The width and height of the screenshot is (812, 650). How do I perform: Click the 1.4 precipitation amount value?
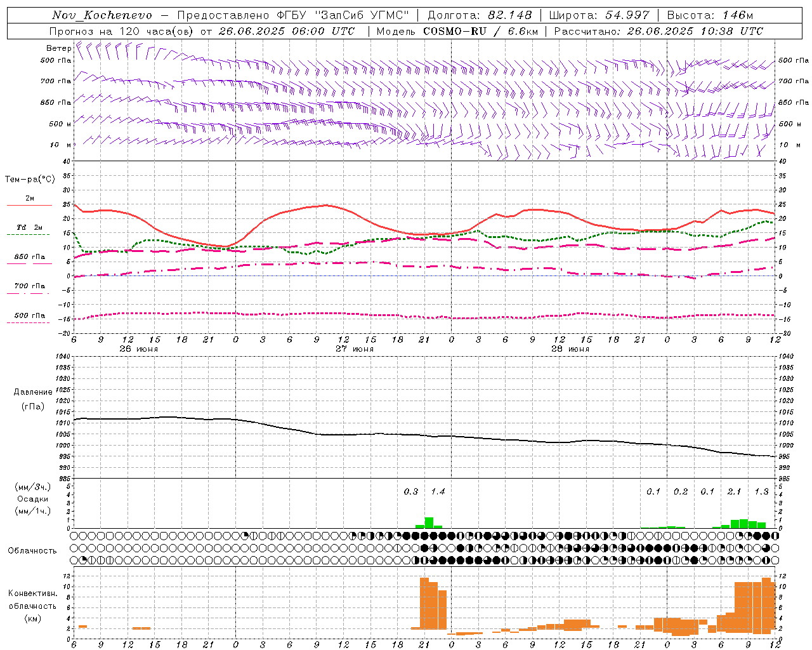[438, 491]
